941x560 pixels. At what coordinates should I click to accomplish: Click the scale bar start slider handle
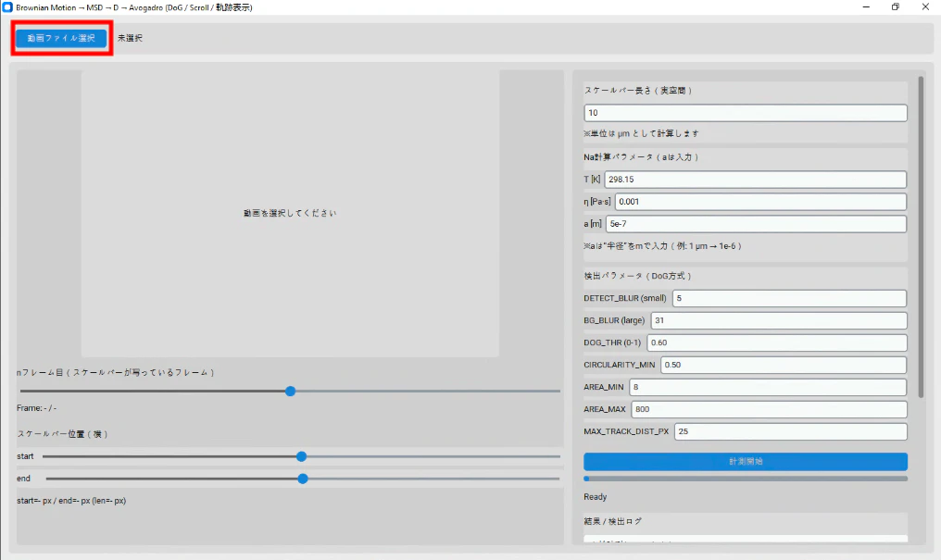[302, 456]
